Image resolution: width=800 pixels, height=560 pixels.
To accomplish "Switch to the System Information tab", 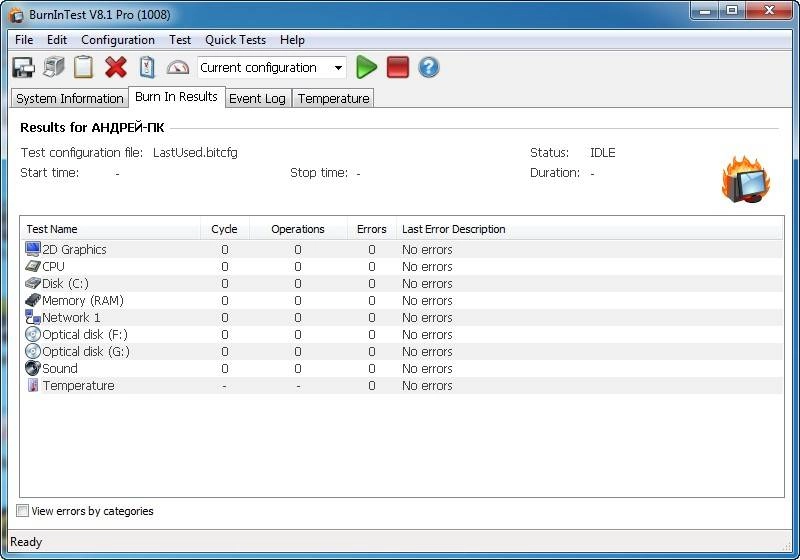I will pos(70,98).
